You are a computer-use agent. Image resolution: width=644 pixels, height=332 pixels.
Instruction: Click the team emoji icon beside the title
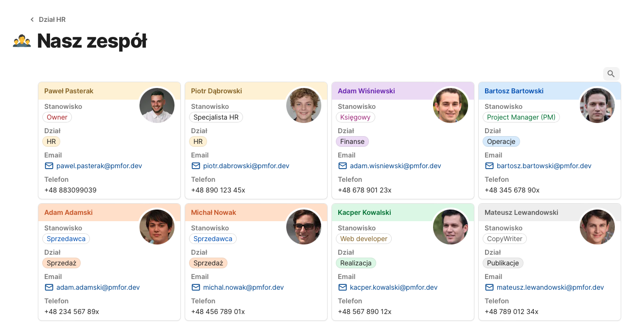coord(22,41)
